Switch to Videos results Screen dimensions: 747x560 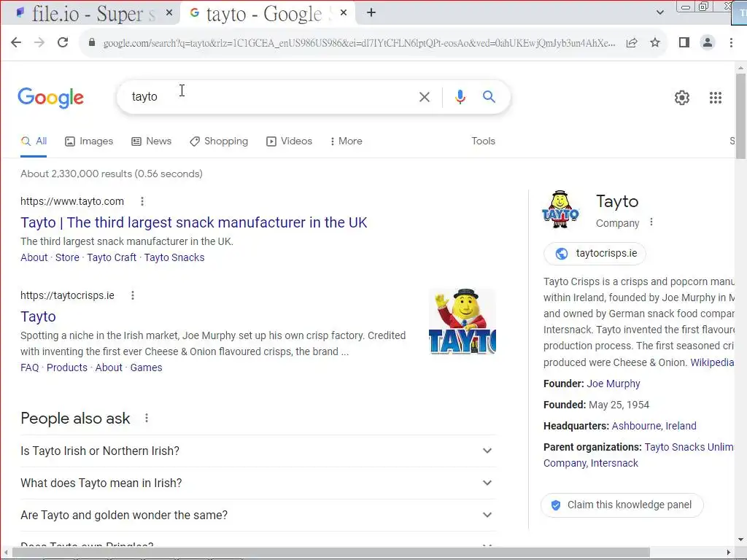[289, 141]
